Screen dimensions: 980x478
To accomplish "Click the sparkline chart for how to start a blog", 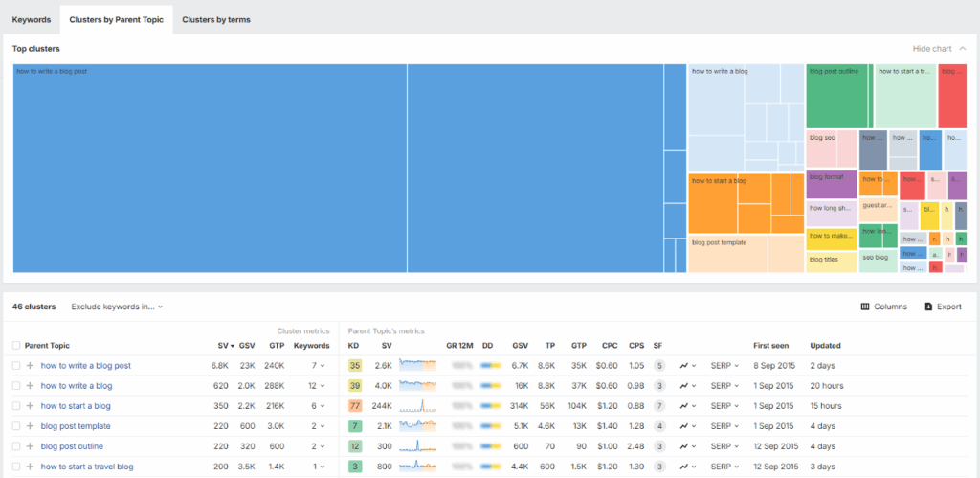I will [x=417, y=406].
